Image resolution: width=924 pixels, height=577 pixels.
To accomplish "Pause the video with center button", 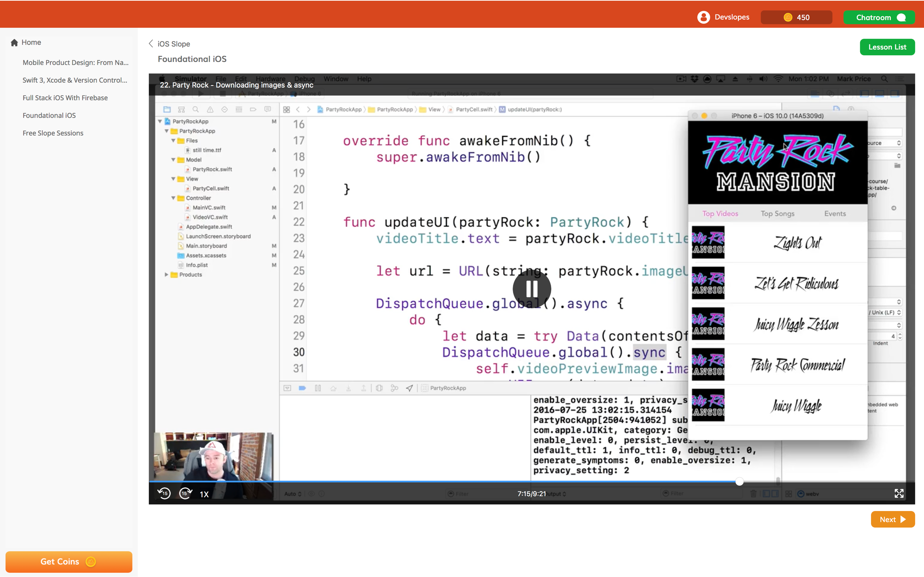I will tap(532, 289).
